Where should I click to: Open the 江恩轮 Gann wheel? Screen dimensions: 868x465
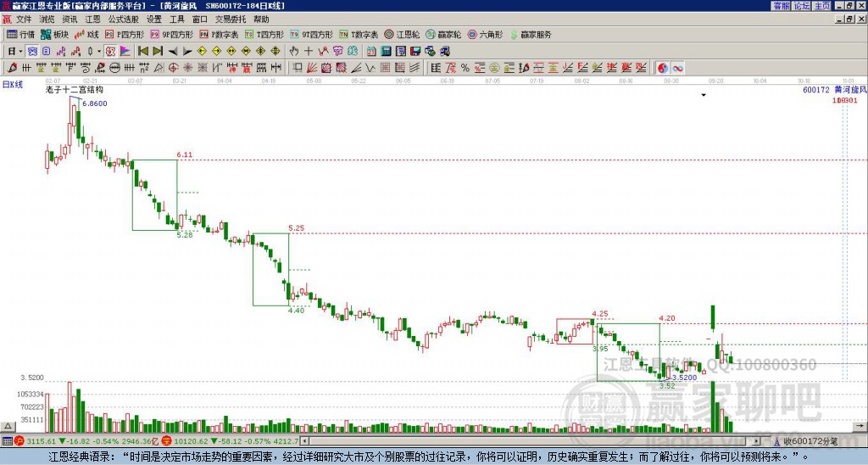click(x=402, y=34)
